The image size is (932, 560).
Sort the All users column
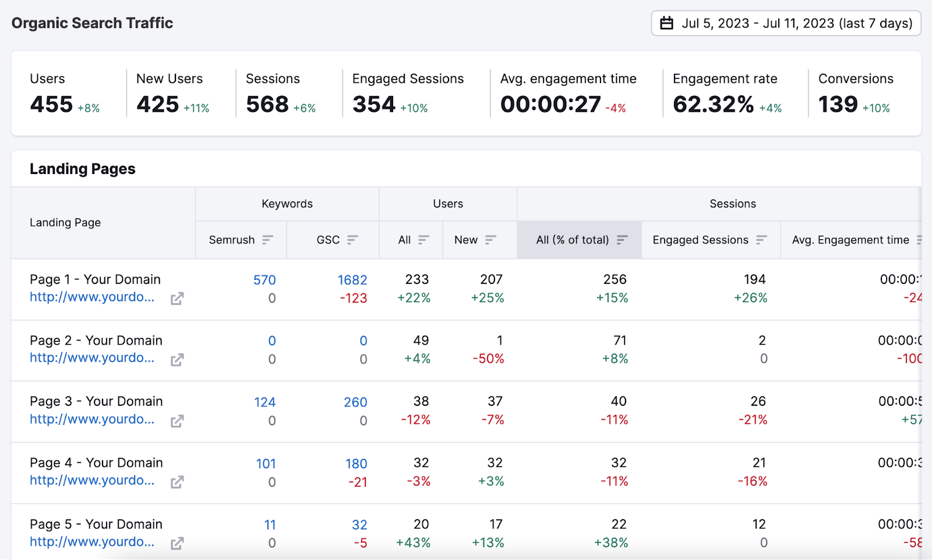coord(424,239)
